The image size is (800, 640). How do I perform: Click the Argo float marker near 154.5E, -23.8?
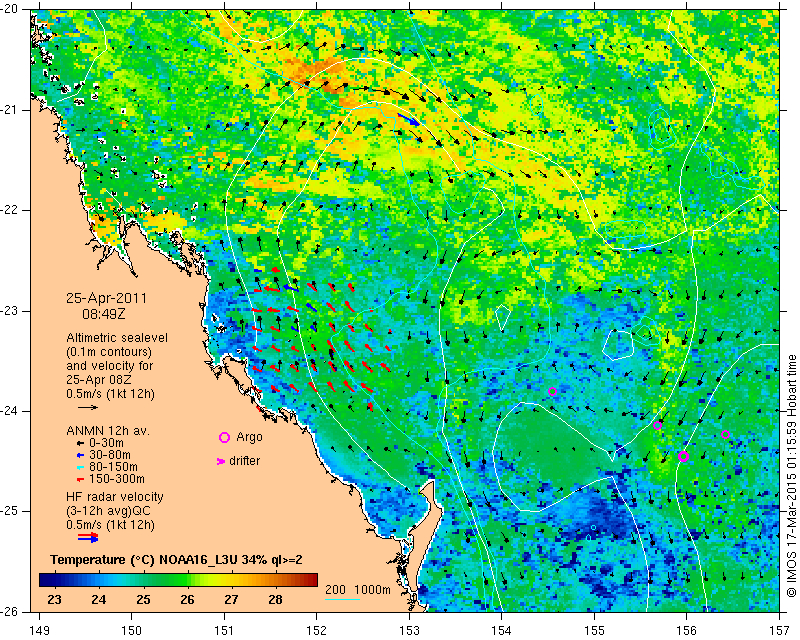point(552,391)
